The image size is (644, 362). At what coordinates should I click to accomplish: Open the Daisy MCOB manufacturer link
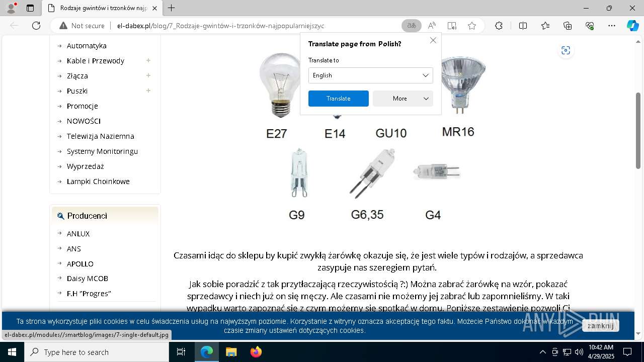tap(87, 279)
